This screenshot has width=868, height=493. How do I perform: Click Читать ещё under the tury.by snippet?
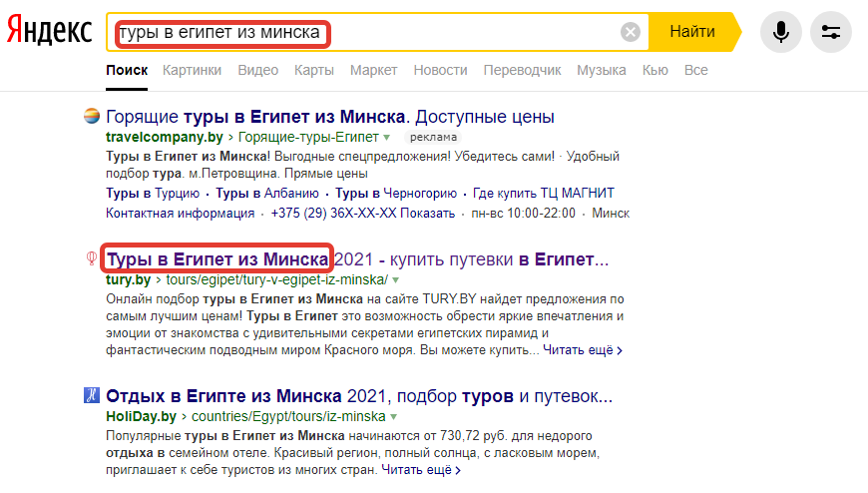[x=583, y=350]
